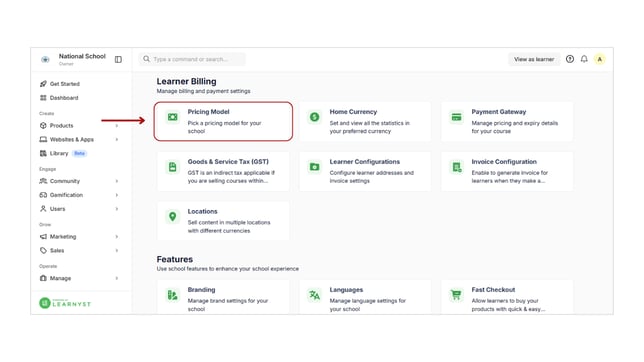
Task: Click the search magnifier icon
Action: pyautogui.click(x=146, y=59)
